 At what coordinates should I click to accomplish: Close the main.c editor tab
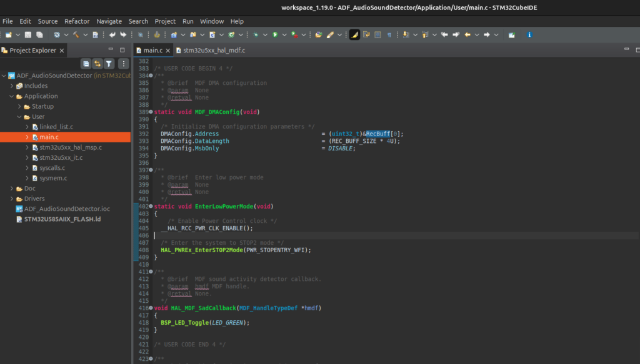(x=168, y=50)
